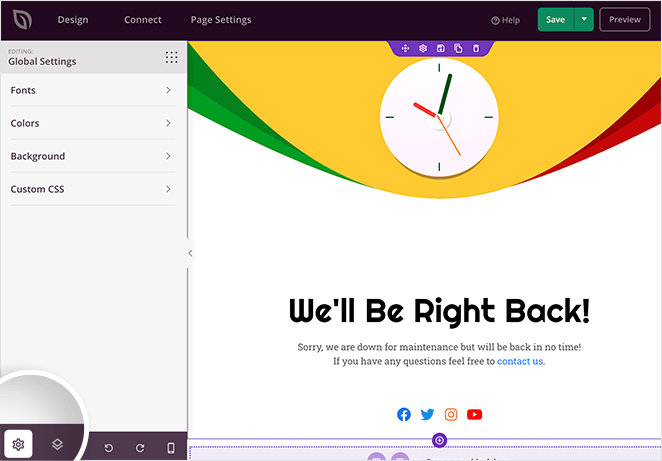
Task: Click the Twitter icon
Action: pyautogui.click(x=427, y=415)
